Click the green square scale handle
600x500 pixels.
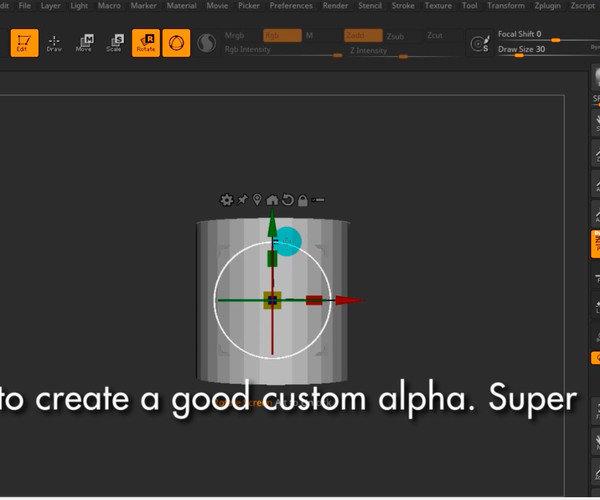272,258
